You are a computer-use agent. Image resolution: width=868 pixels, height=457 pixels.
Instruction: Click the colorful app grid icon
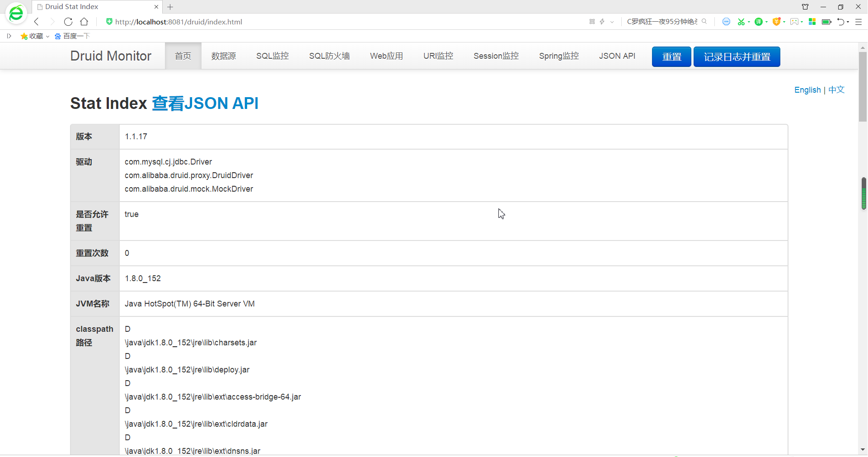pos(812,22)
